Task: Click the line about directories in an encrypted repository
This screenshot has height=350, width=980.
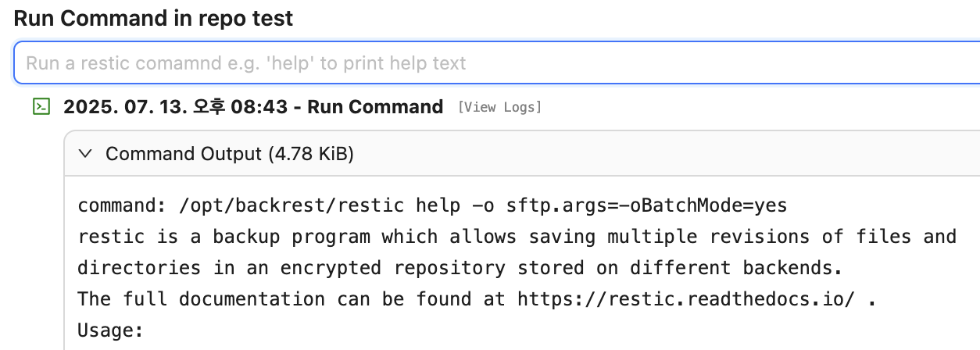Action: click(460, 268)
